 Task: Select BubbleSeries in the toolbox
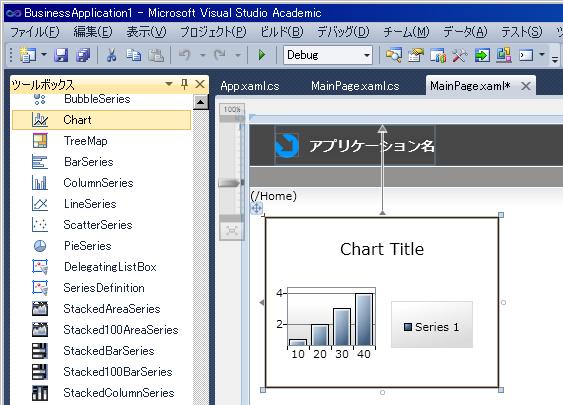pyautogui.click(x=101, y=99)
